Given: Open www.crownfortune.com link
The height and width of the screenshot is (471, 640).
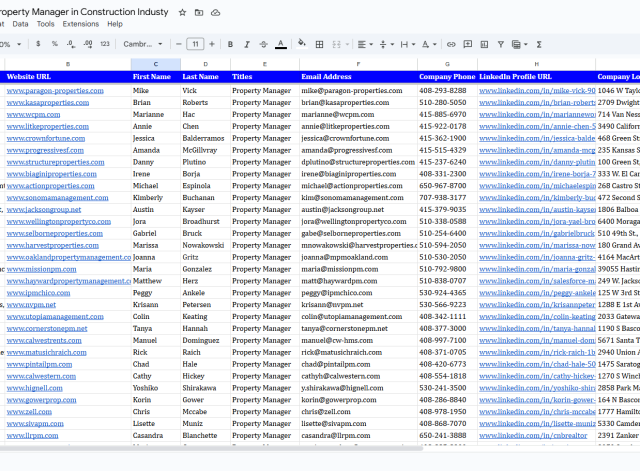Looking at the screenshot, I should 46,138.
